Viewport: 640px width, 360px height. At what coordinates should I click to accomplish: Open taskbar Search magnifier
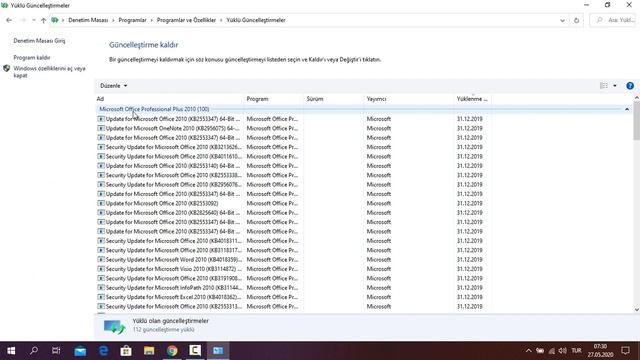tap(34, 351)
